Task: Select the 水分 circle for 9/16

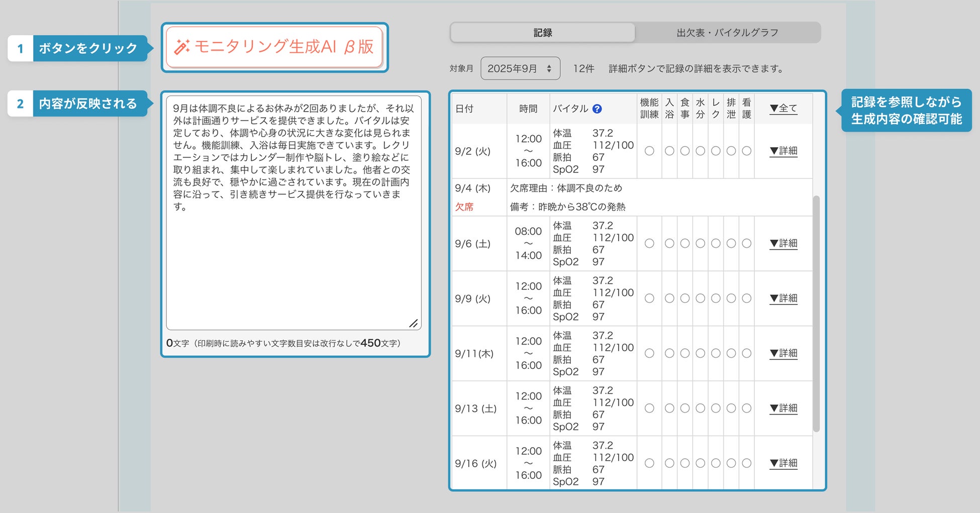Action: tap(701, 463)
